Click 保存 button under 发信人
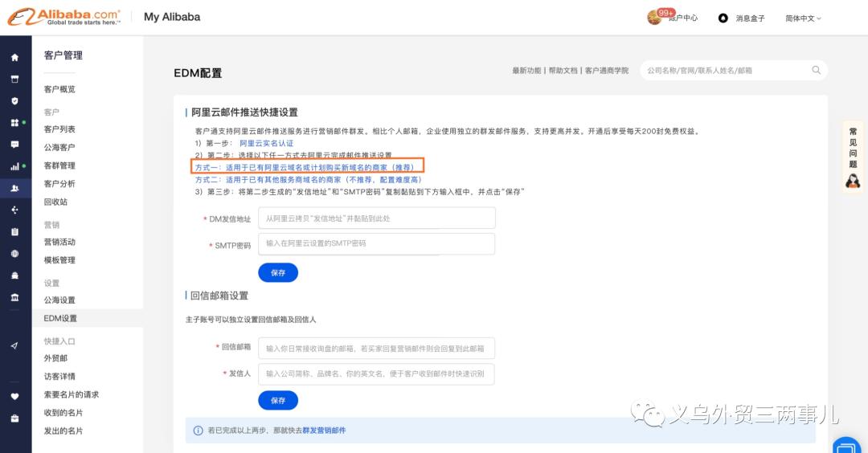The height and width of the screenshot is (453, 868). click(x=278, y=401)
